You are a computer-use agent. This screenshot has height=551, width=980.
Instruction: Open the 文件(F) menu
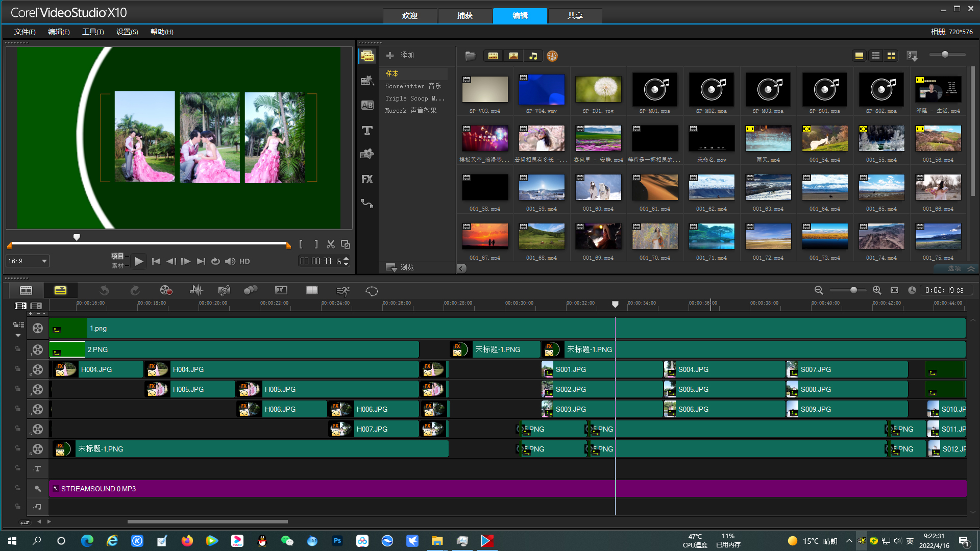coord(24,32)
